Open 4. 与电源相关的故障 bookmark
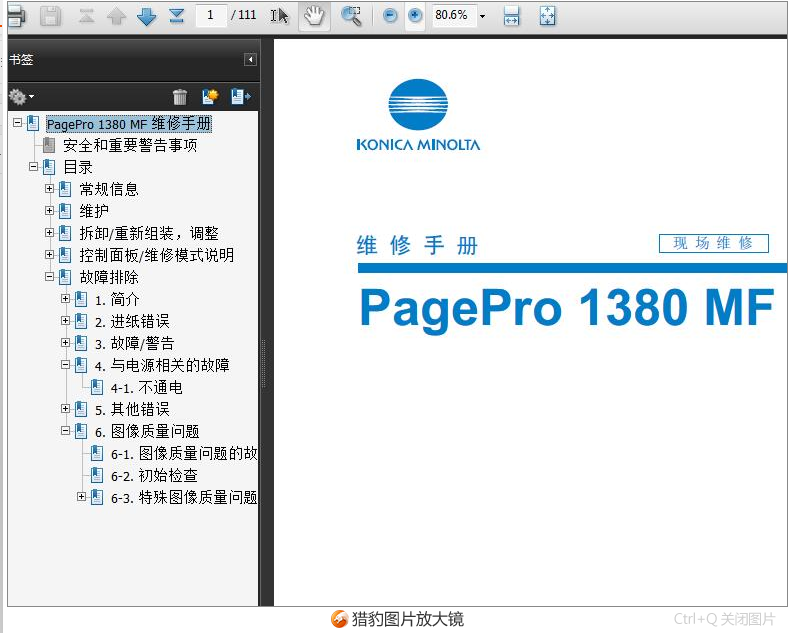This screenshot has width=790, height=633. pyautogui.click(x=162, y=365)
